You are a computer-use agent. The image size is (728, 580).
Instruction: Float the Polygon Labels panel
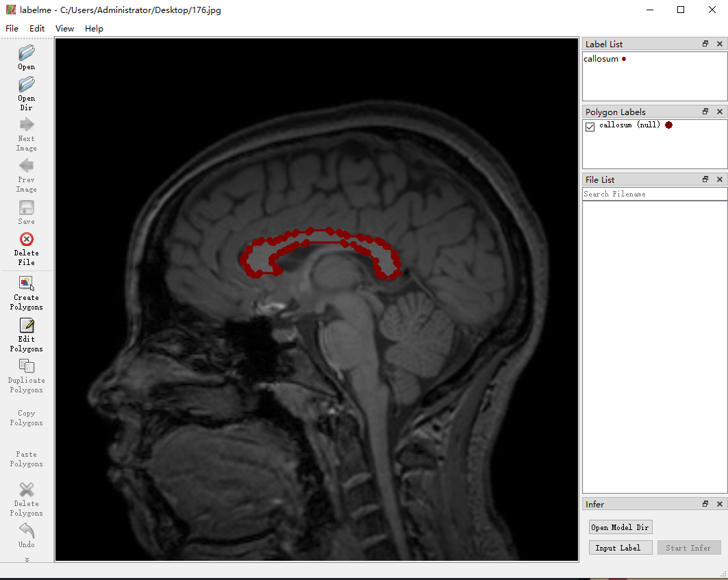pos(705,112)
